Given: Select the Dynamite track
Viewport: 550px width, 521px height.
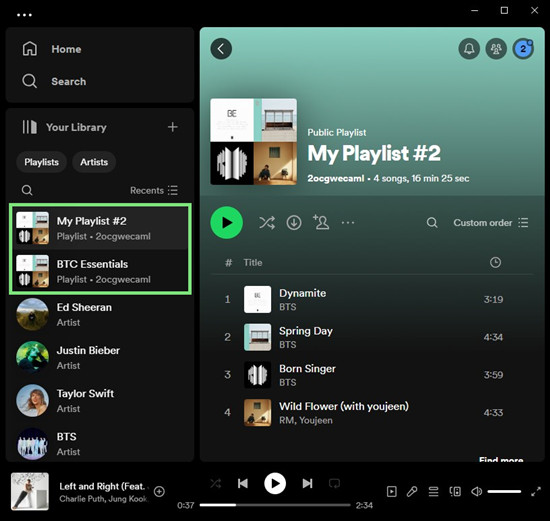Looking at the screenshot, I should click(x=372, y=299).
